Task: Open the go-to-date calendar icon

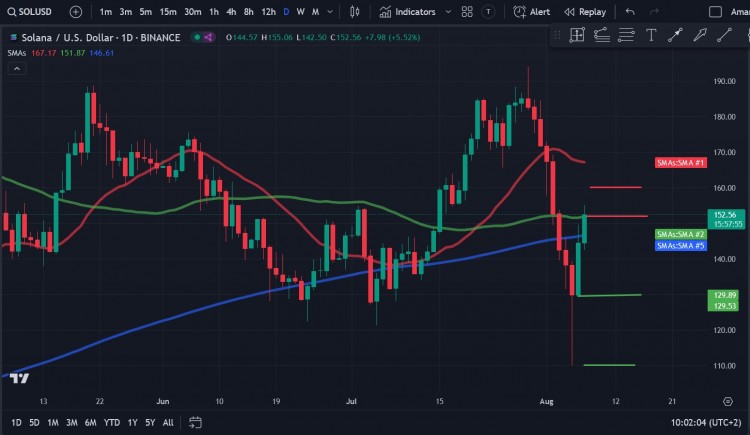Action: pyautogui.click(x=195, y=423)
